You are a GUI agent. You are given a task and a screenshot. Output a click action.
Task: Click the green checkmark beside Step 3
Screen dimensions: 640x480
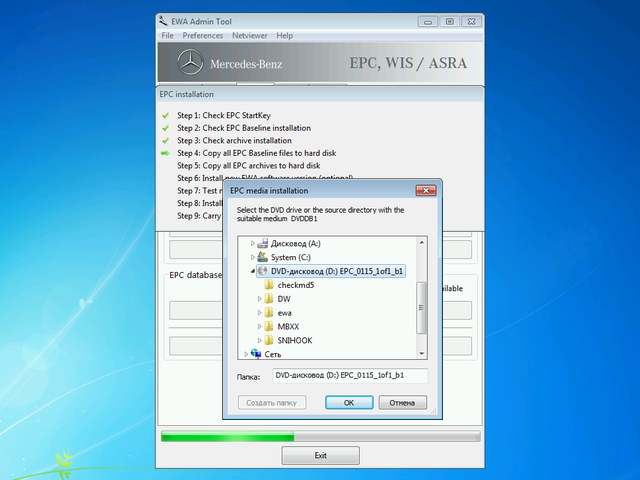pos(165,140)
